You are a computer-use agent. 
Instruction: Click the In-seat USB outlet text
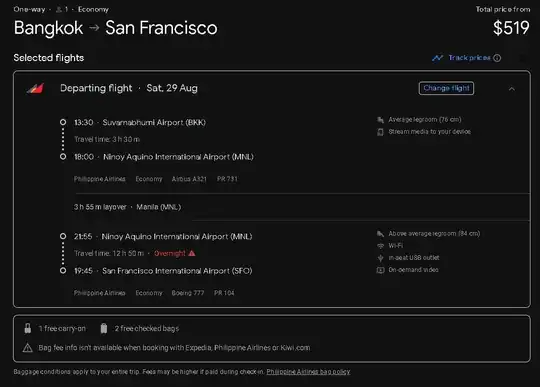[x=414, y=258]
